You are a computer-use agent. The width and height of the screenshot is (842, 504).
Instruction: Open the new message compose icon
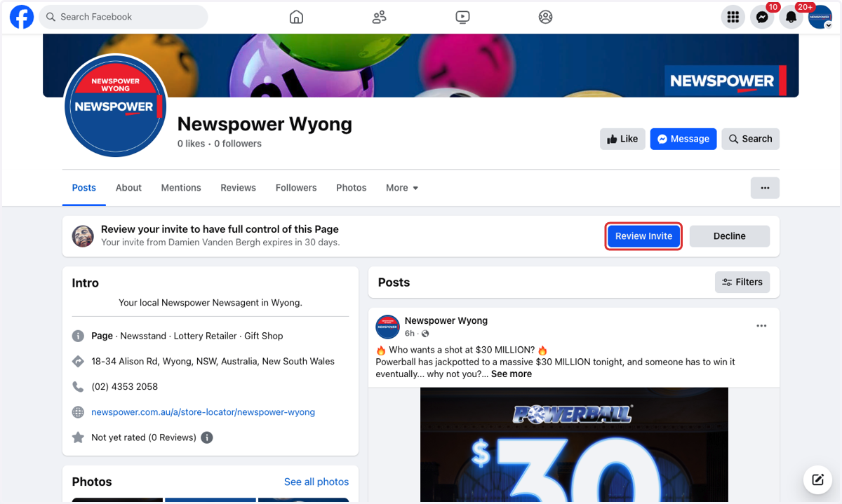tap(817, 480)
